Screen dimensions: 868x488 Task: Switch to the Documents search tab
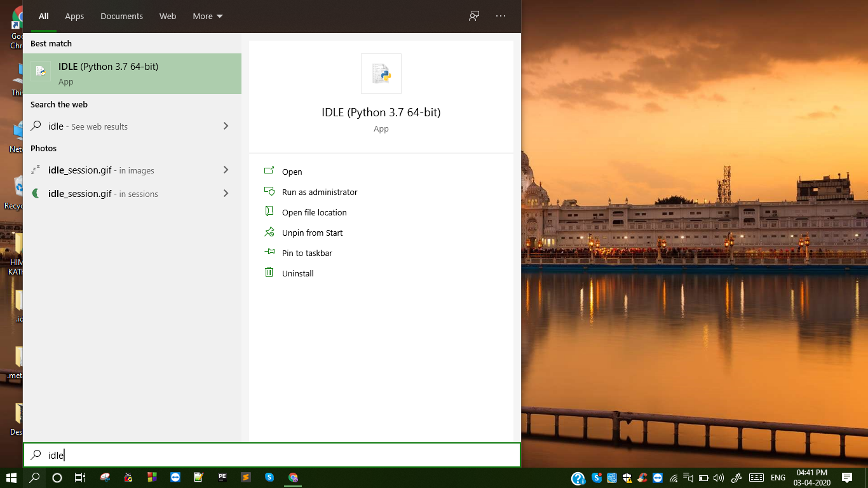[x=121, y=16]
